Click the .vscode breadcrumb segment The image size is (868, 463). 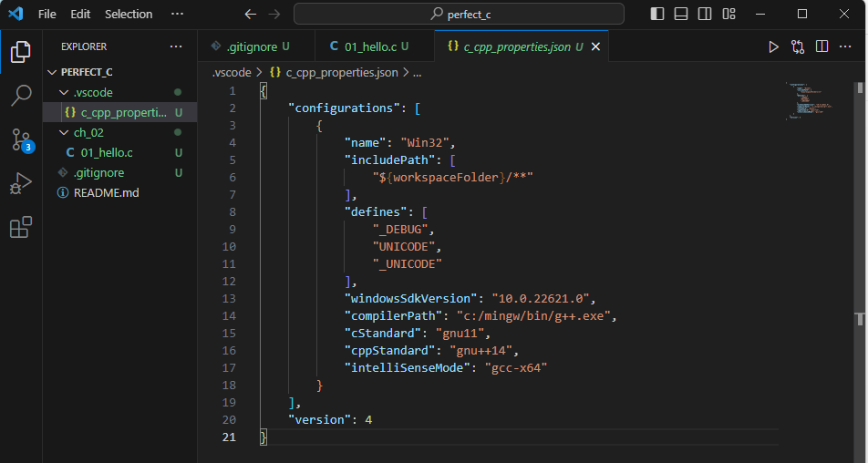coord(232,73)
